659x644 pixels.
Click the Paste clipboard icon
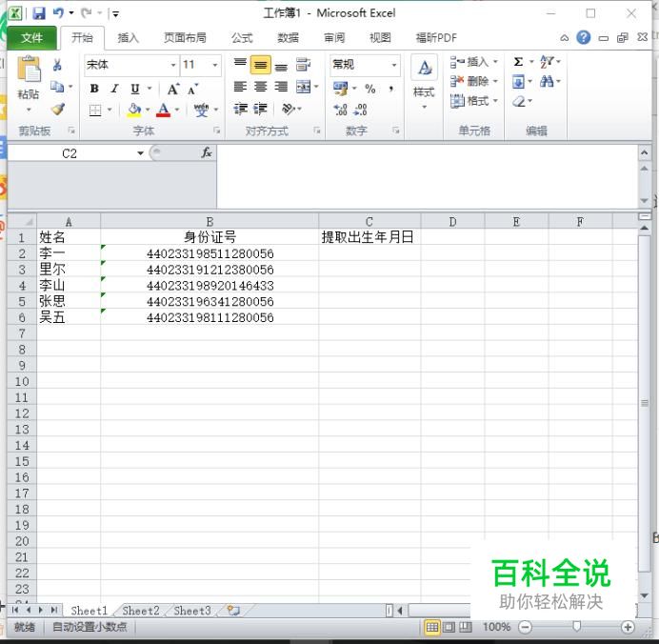(29, 70)
